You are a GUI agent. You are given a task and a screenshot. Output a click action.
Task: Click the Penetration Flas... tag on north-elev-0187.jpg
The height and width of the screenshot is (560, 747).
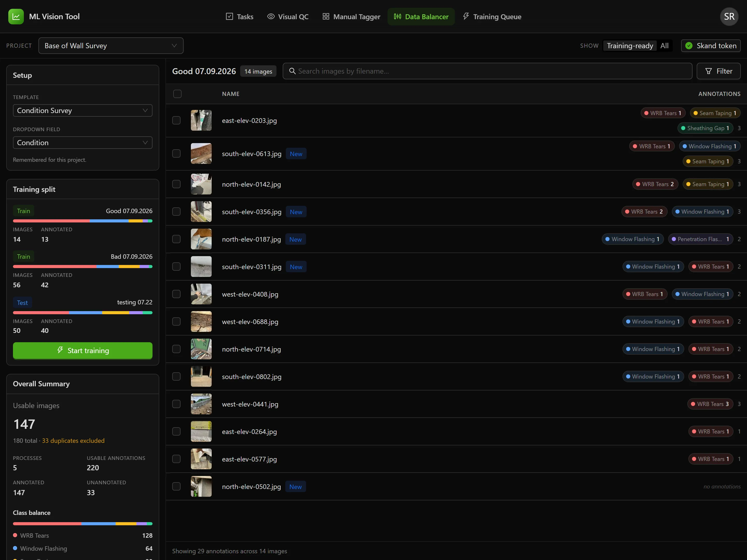tap(700, 239)
